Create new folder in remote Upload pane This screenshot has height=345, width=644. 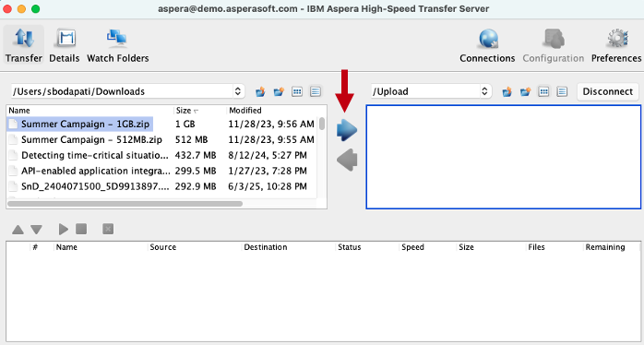coord(525,91)
